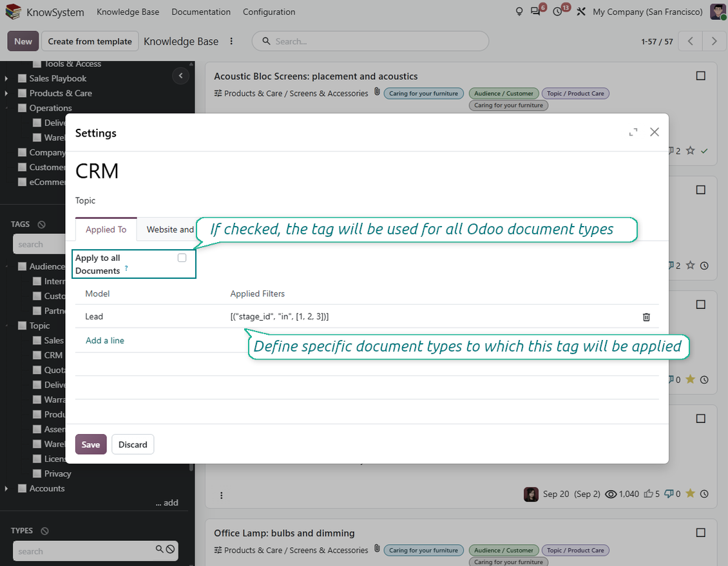The width and height of the screenshot is (728, 566).
Task: Open the Configuration menu
Action: coord(269,12)
